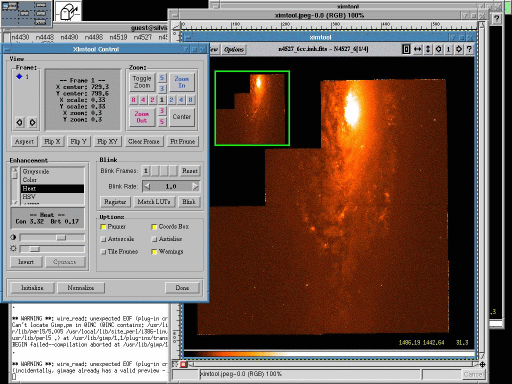Click ximtool next-frame diamond toolbar icon
512x384 pixels.
(x=459, y=49)
